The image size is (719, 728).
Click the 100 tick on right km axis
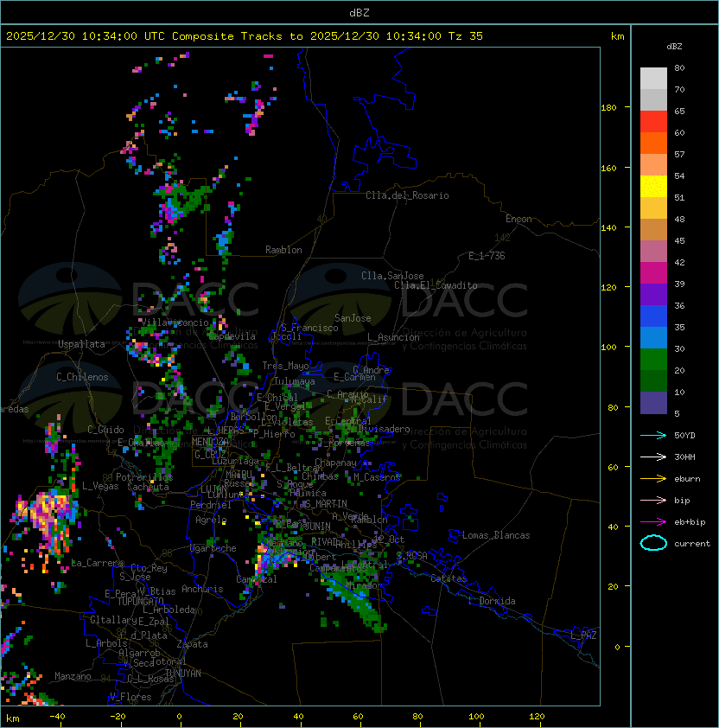click(608, 347)
